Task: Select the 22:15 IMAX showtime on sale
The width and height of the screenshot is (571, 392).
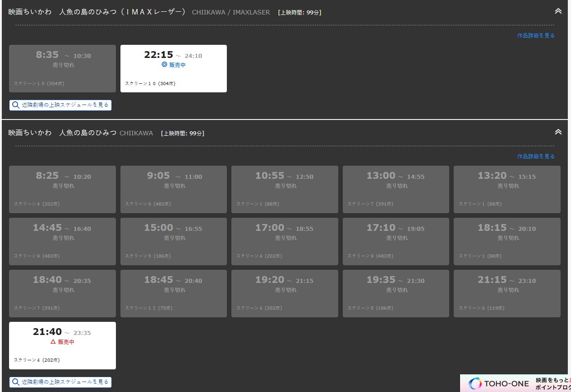Action: pos(173,68)
